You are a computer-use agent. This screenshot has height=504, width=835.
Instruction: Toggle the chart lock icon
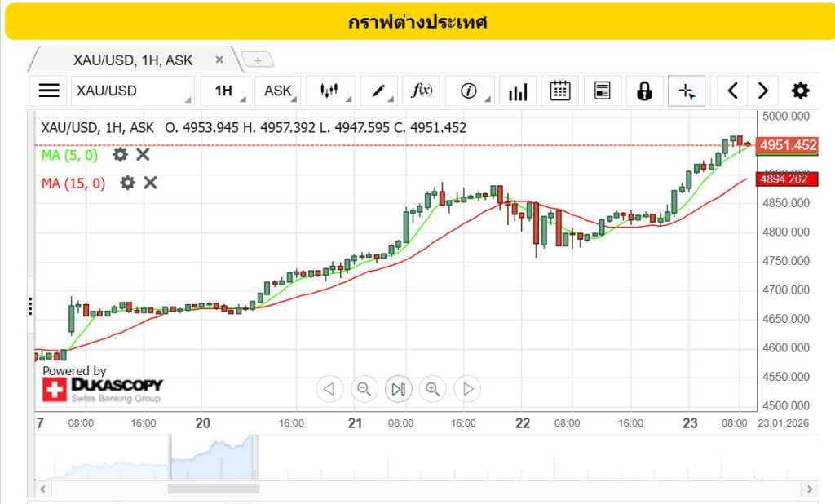coord(644,91)
